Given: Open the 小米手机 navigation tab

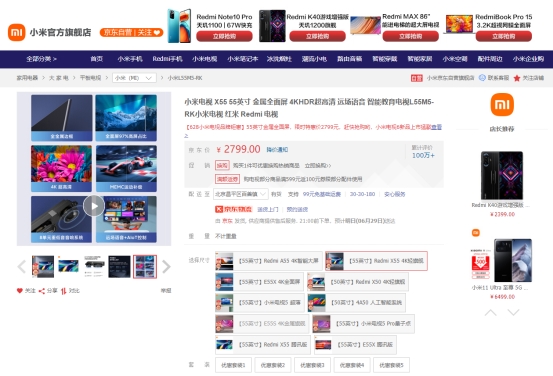Looking at the screenshot, I should (x=130, y=59).
